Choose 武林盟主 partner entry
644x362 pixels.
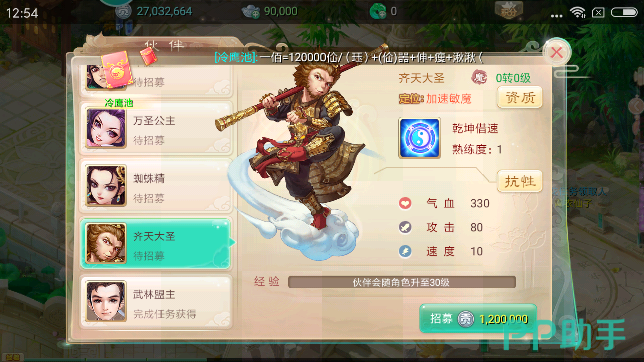156,302
